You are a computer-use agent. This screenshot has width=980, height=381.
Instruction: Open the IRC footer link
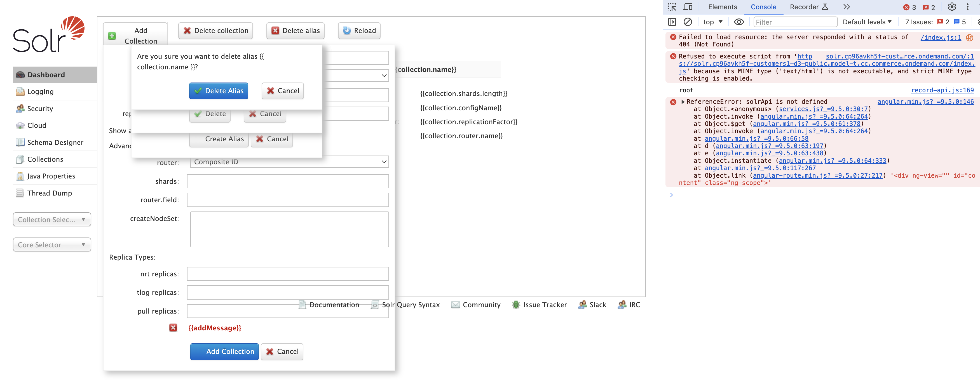coord(629,305)
